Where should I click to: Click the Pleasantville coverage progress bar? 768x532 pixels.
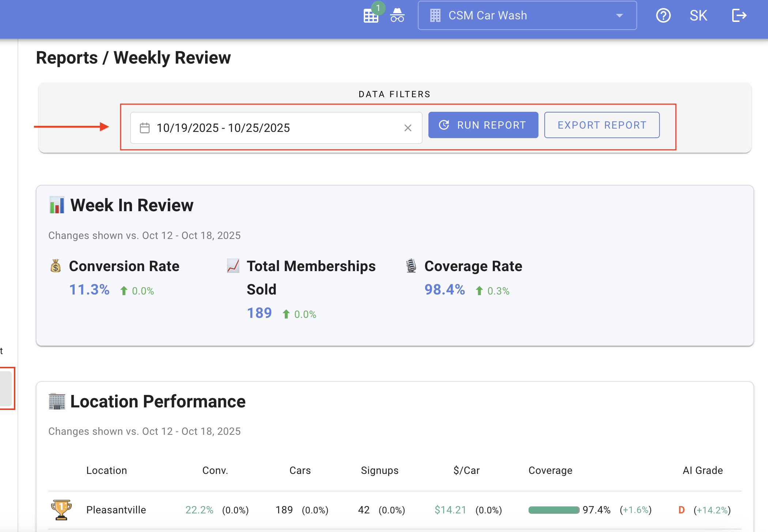click(554, 510)
